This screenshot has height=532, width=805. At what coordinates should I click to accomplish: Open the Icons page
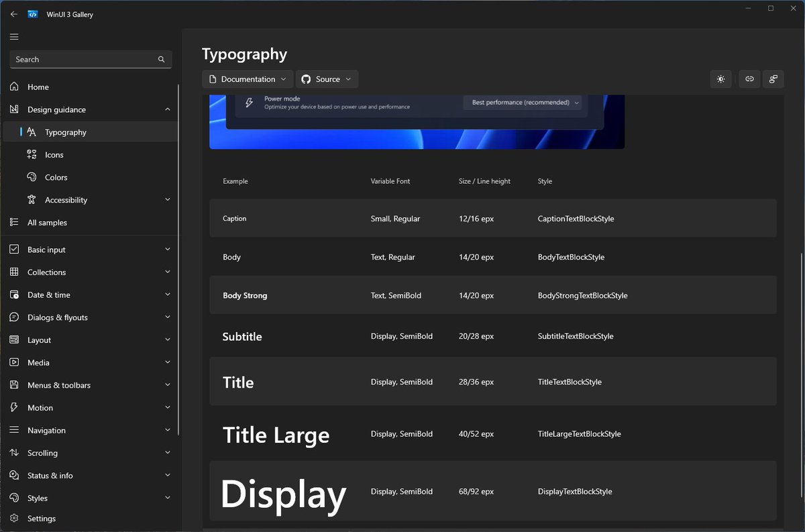[x=91, y=155]
